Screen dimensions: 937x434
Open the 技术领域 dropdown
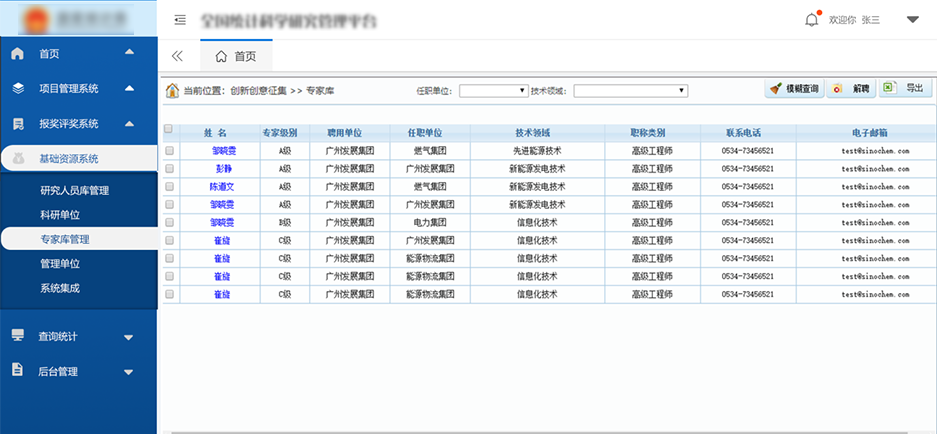(630, 91)
